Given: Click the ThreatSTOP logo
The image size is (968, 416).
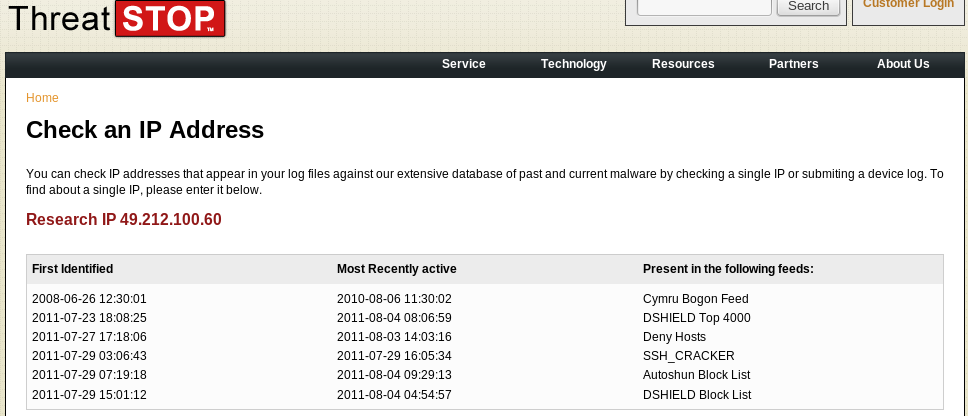Looking at the screenshot, I should (117, 19).
